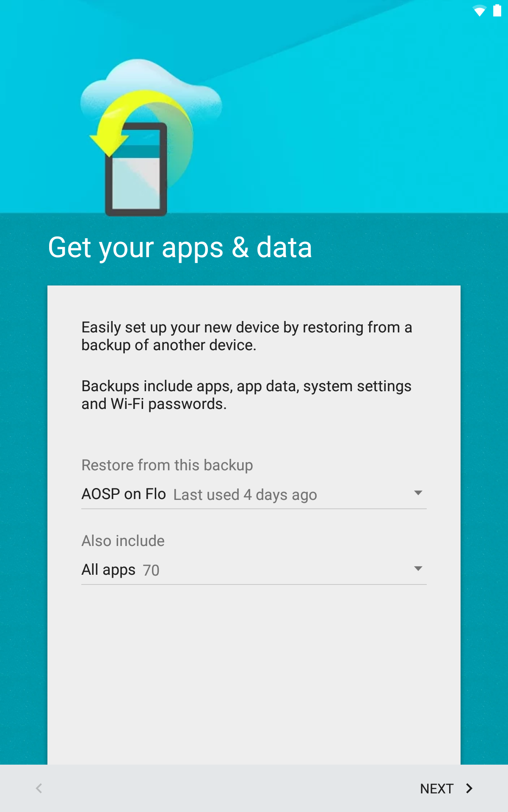Click the arrow on AOSP on Flo dropdown
The image size is (508, 812).
coord(418,493)
